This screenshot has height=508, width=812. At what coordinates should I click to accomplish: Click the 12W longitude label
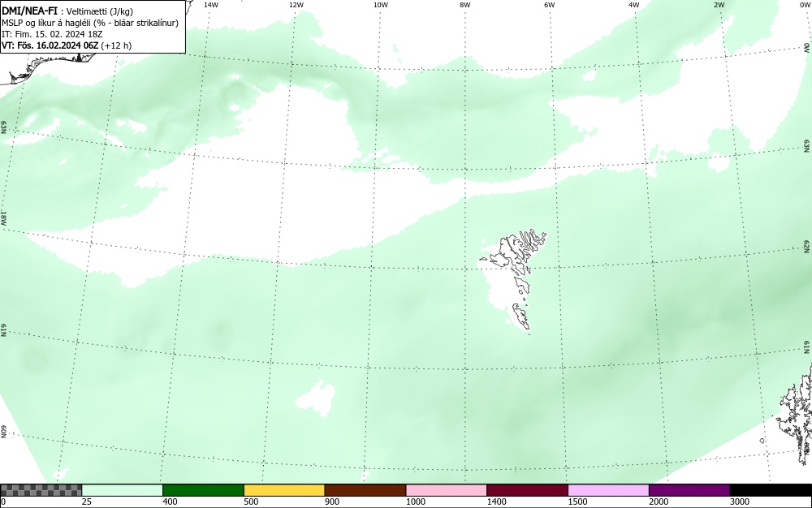(296, 5)
